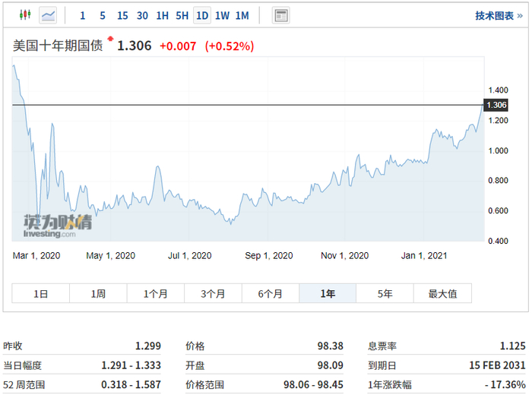Select the 5年 range button

[385, 293]
